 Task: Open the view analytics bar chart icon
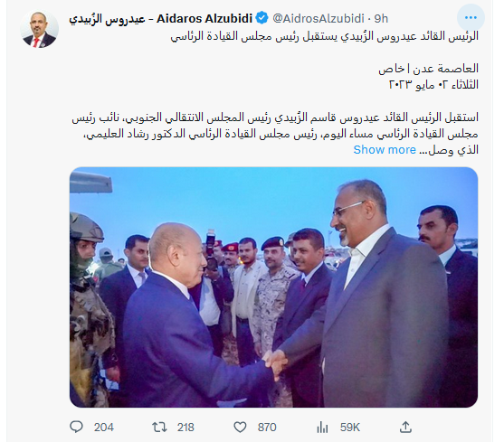point(322,428)
